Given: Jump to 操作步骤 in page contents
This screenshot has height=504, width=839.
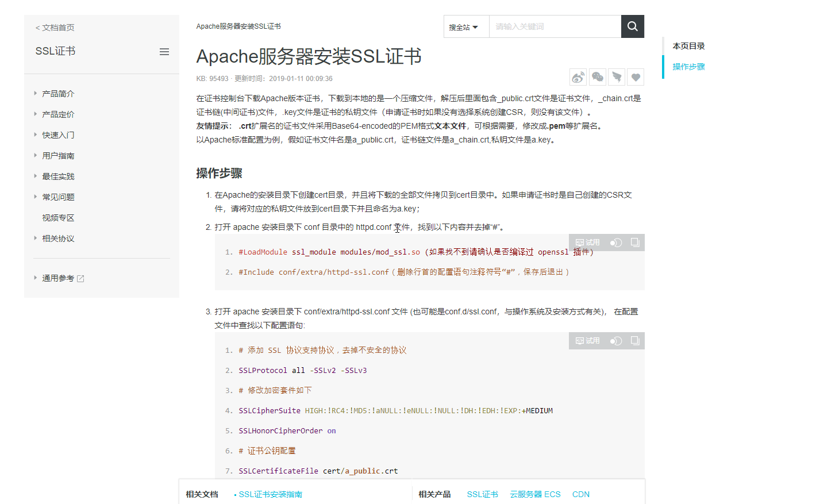Looking at the screenshot, I should (688, 67).
